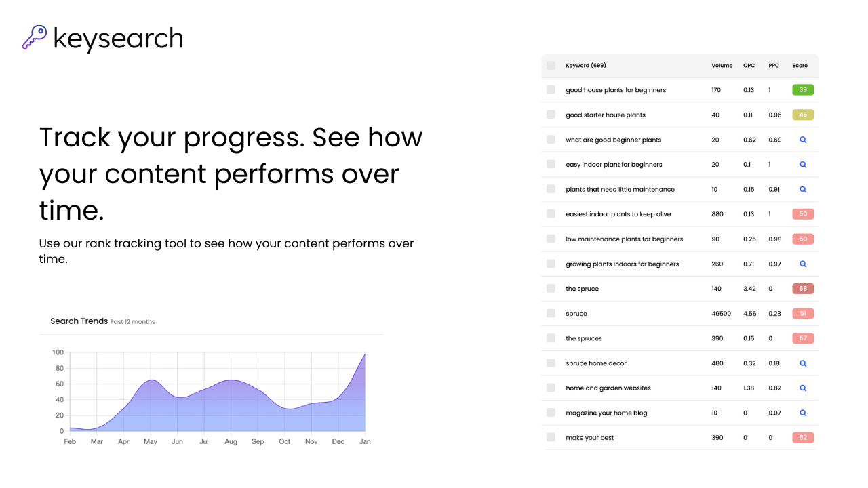Click the 45 score badge for 'good starter house plants'
868x488 pixels.
pos(802,115)
